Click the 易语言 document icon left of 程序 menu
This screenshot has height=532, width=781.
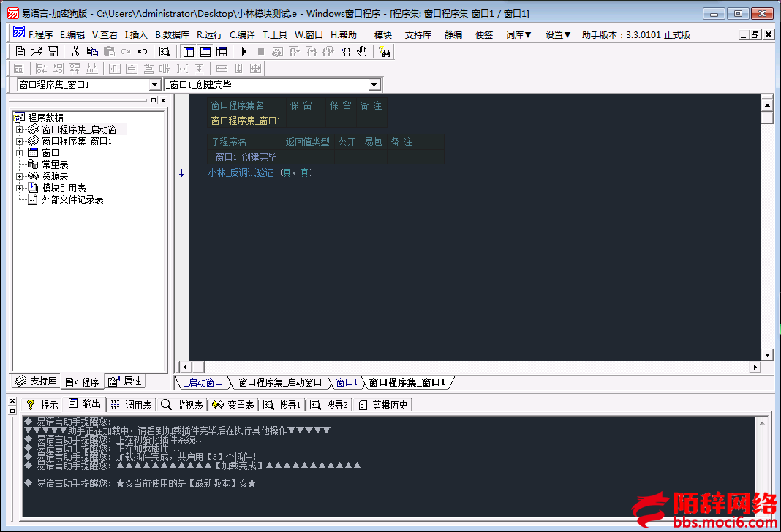tap(19, 32)
